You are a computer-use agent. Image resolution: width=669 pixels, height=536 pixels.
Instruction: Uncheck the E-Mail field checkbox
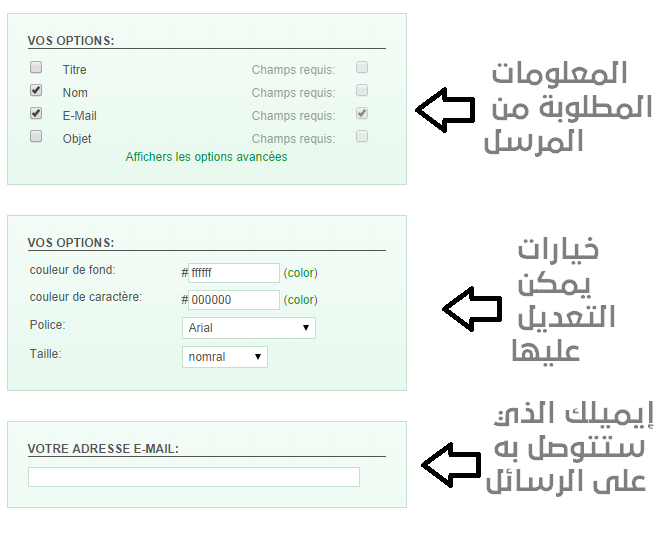[x=36, y=114]
